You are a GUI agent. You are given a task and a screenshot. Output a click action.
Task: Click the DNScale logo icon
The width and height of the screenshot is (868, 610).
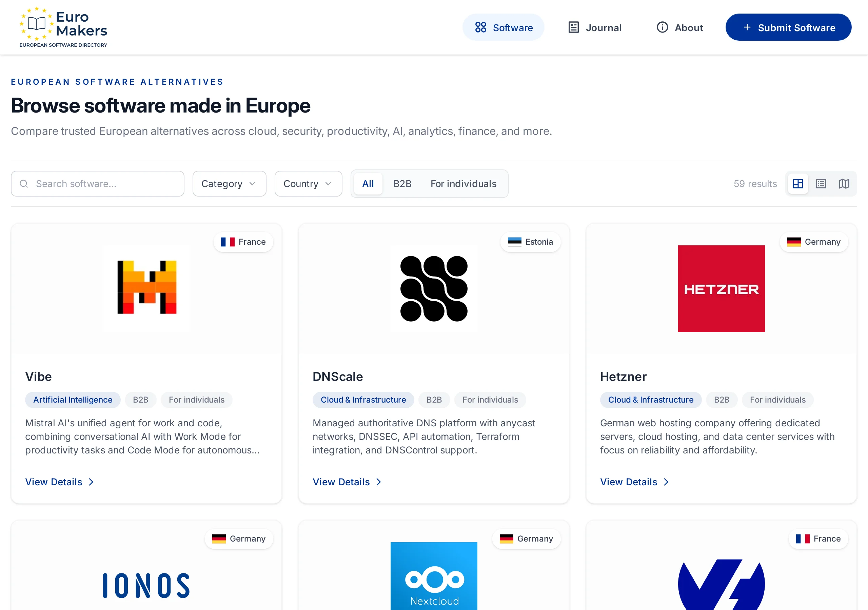point(434,289)
